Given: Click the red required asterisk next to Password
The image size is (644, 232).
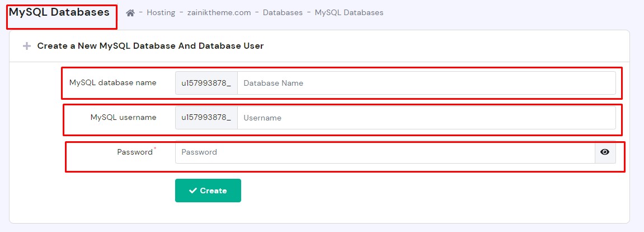Looking at the screenshot, I should click(x=155, y=149).
